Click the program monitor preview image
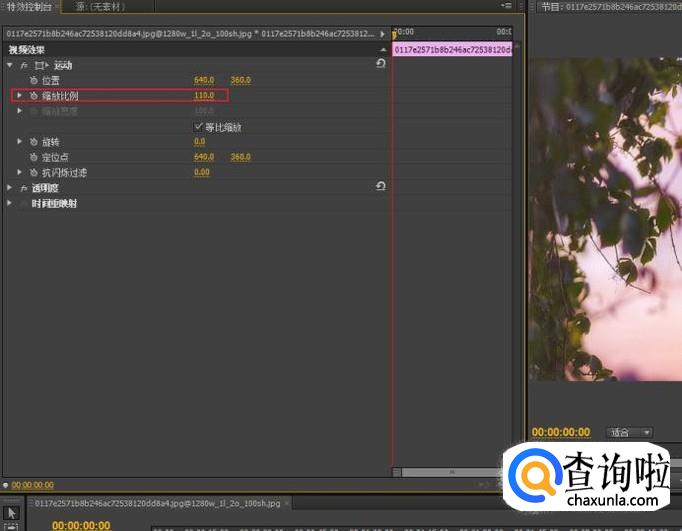The height and width of the screenshot is (531, 682). coord(605,219)
